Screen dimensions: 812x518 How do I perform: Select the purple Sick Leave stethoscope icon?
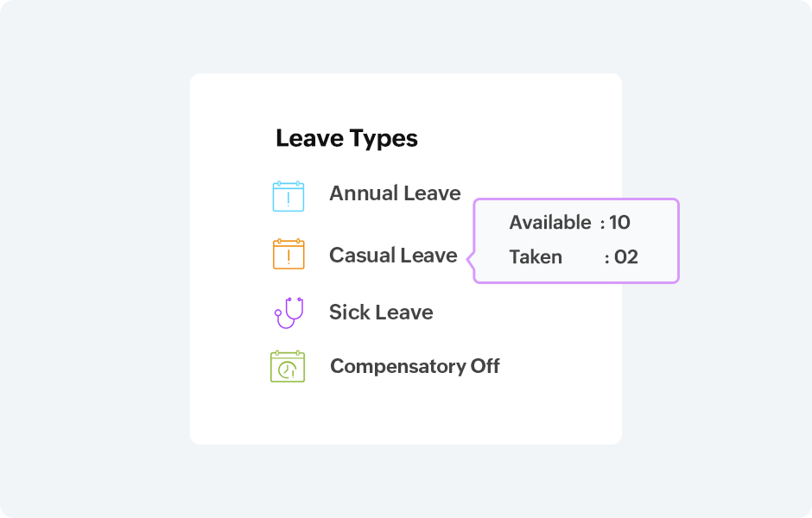(289, 312)
